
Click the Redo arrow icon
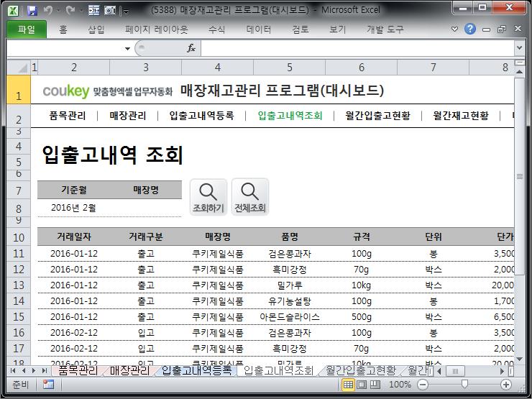[70, 11]
